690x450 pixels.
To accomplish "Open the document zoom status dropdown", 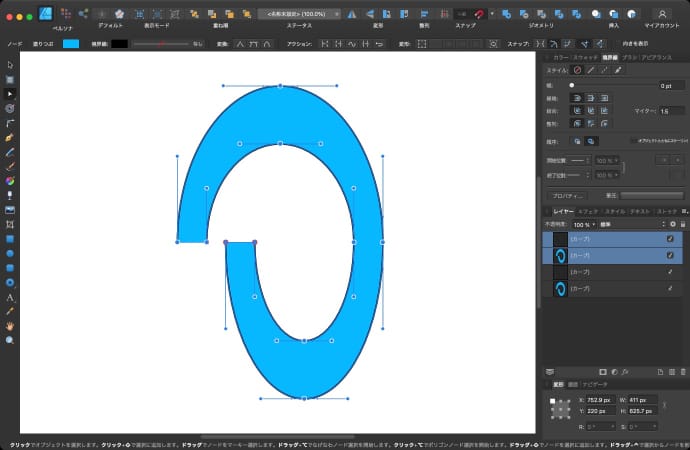I will (x=298, y=14).
